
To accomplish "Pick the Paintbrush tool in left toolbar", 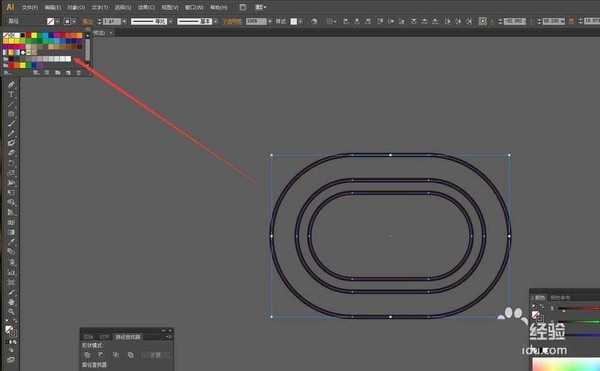I will tap(11, 124).
